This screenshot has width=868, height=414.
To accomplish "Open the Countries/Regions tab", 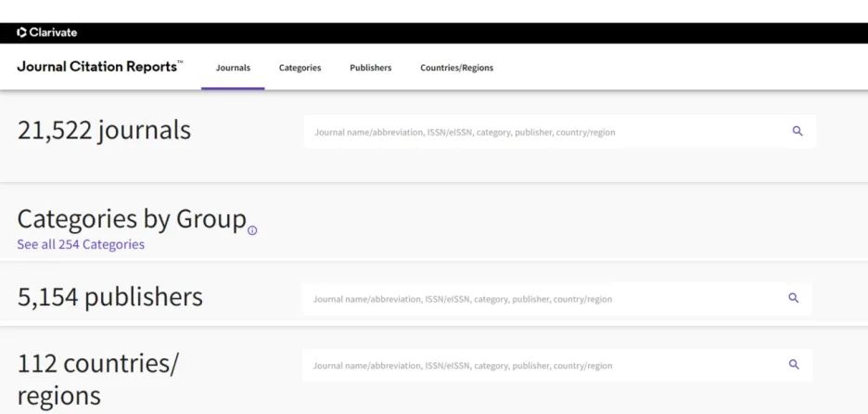I will 456,68.
